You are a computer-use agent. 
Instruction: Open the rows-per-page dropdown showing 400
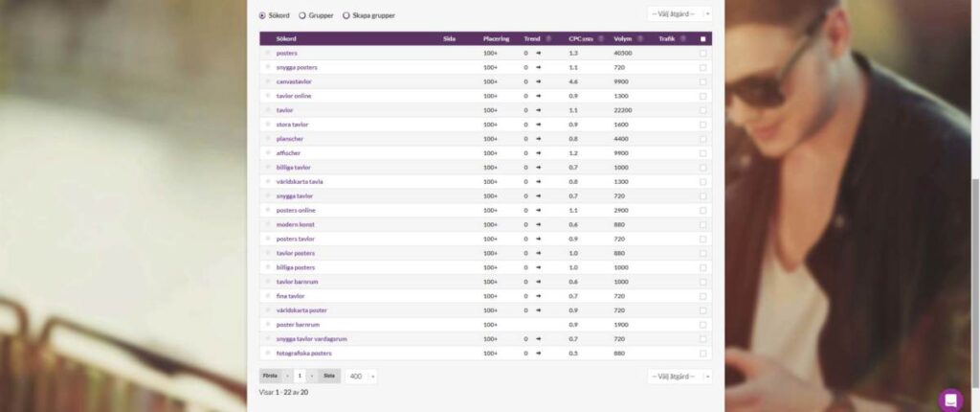tap(361, 377)
